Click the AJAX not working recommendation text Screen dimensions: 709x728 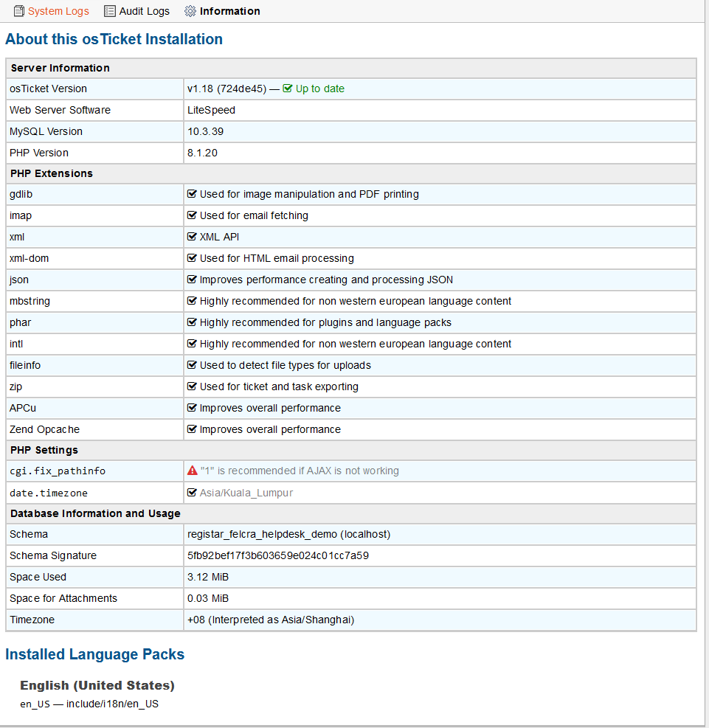(x=300, y=471)
